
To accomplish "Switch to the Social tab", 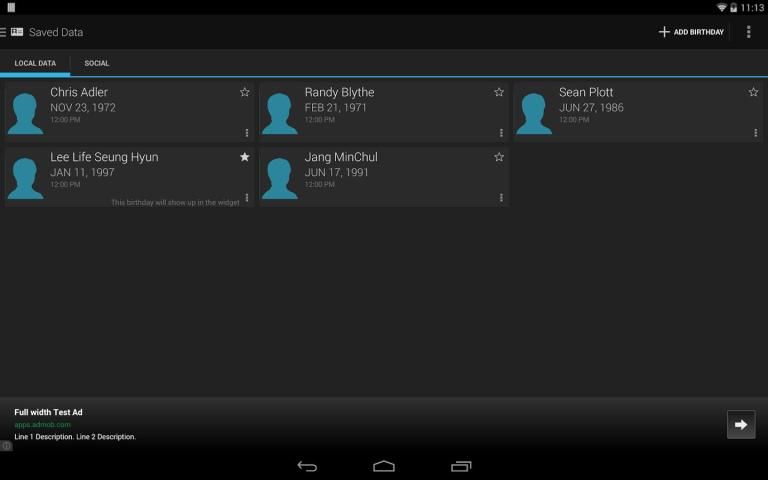I will point(97,63).
